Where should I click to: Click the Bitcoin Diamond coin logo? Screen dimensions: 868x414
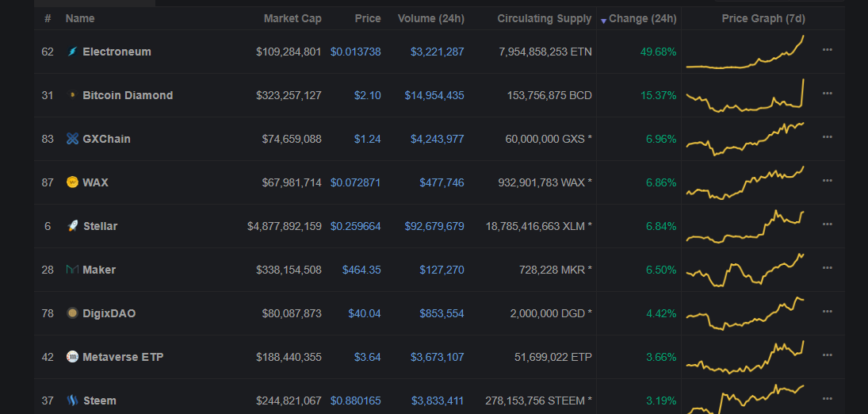(x=72, y=95)
